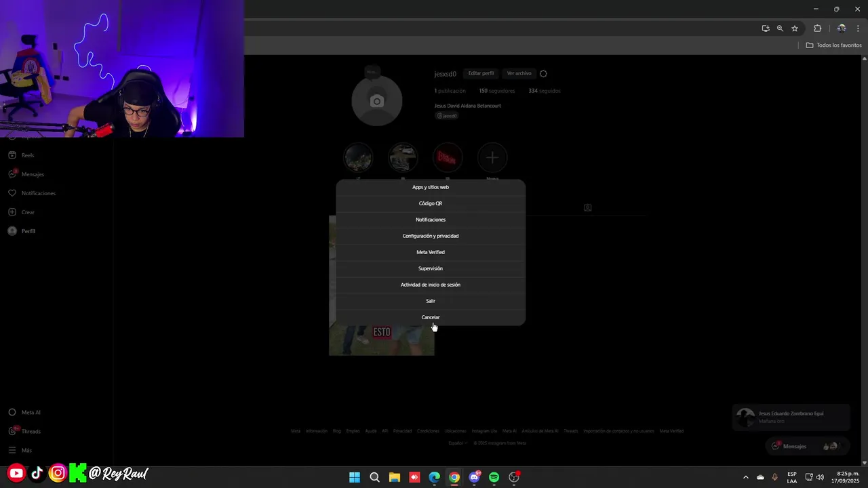Image resolution: width=868 pixels, height=488 pixels.
Task: View the 150 seguidores list
Action: 496,91
